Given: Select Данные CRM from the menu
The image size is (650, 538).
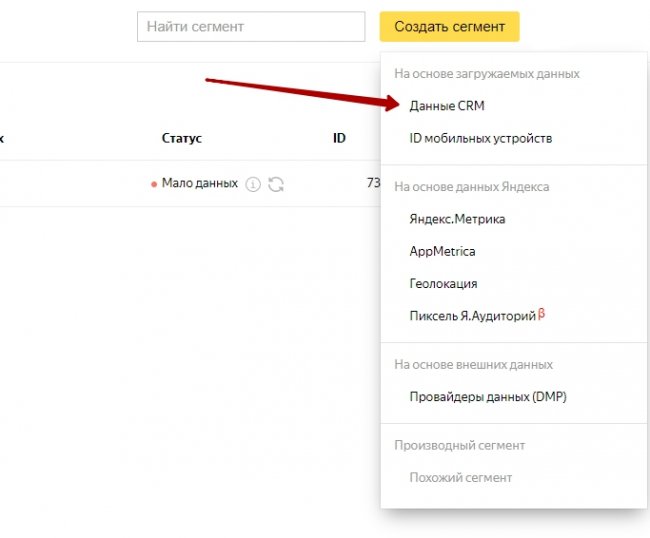Looking at the screenshot, I should pos(447,106).
